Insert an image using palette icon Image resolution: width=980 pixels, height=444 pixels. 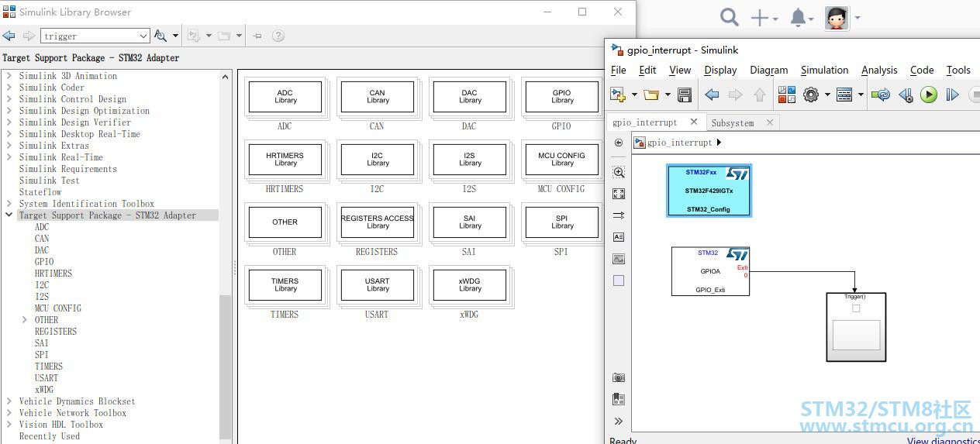tap(618, 259)
